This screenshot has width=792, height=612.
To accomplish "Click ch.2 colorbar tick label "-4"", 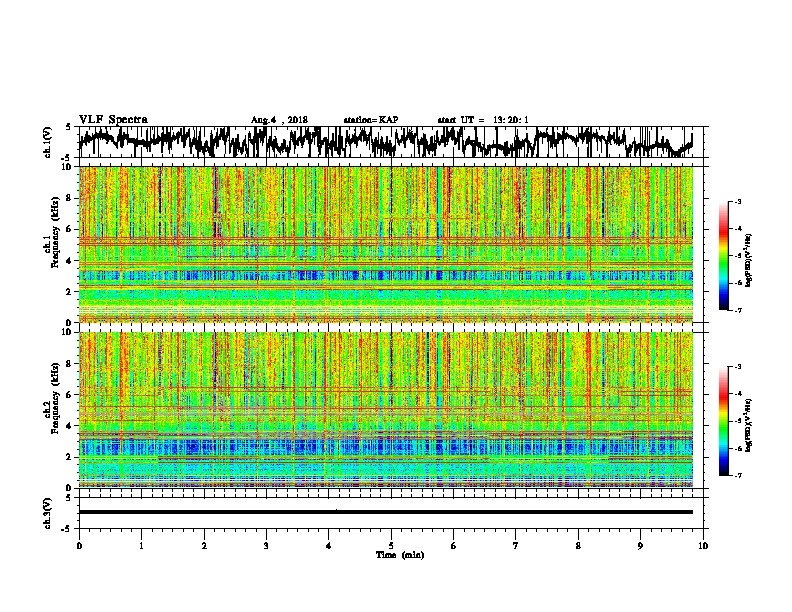I will (737, 394).
